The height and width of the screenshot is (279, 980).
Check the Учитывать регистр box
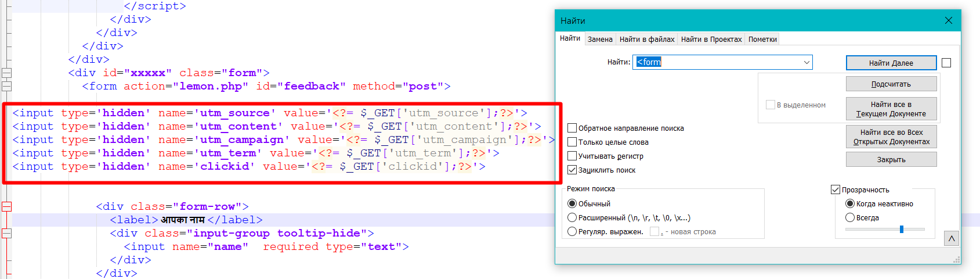tap(572, 156)
